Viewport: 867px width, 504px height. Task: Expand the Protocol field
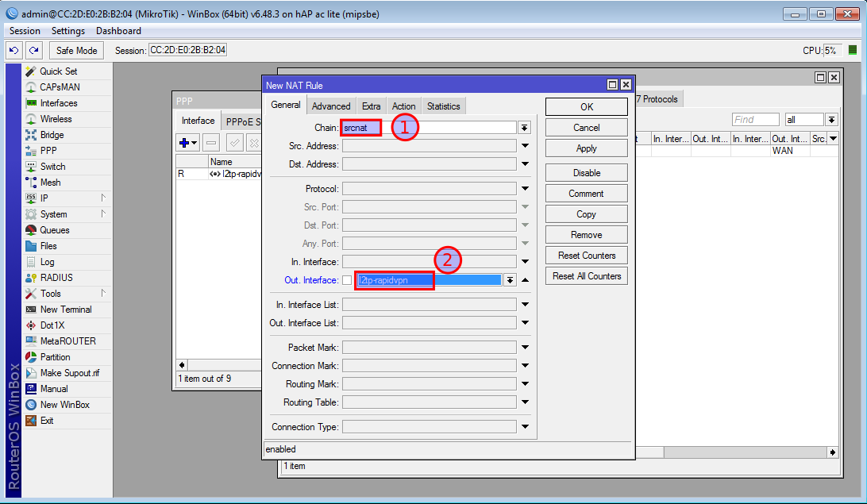pyautogui.click(x=525, y=189)
